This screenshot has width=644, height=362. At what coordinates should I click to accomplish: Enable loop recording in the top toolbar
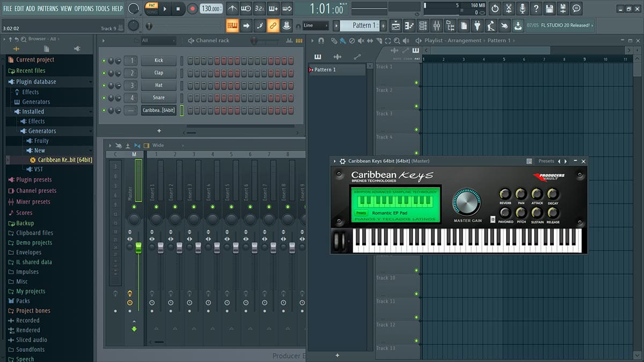tap(287, 9)
